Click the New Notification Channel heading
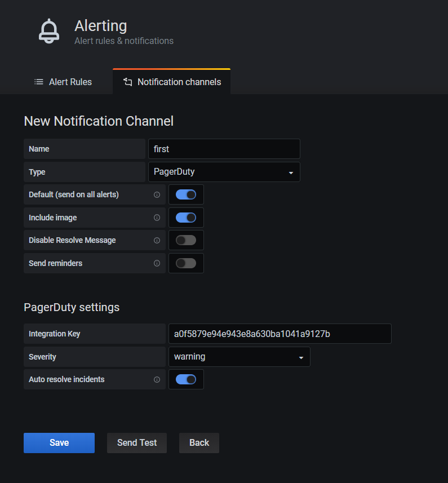The image size is (448, 483). (x=99, y=121)
